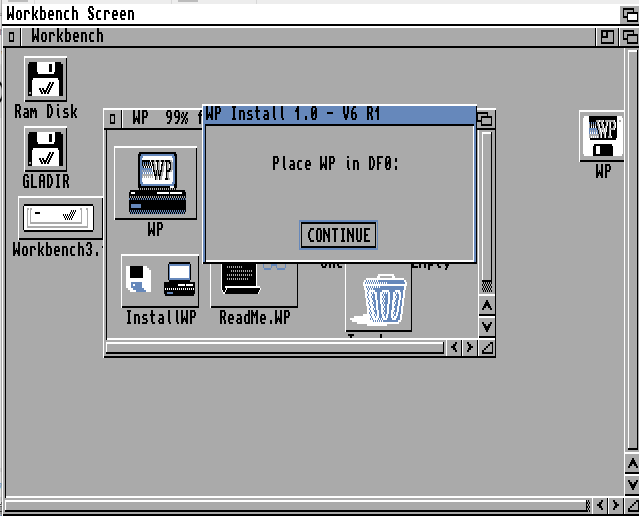Click WP window horizontal scrollbar track

point(275,348)
